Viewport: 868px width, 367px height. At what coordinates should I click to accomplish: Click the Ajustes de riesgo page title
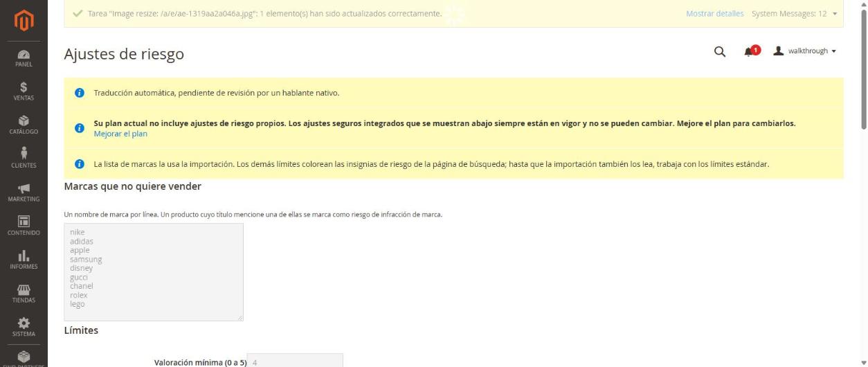point(124,53)
